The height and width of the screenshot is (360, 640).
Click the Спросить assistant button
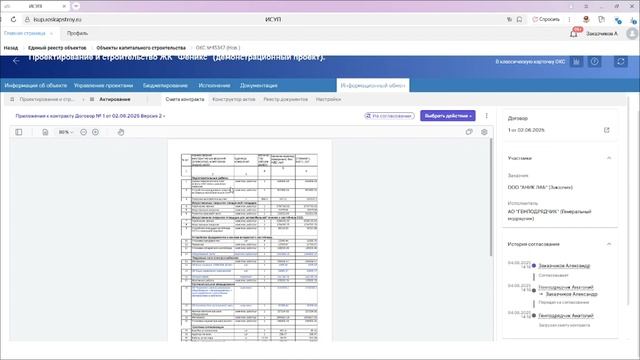[x=546, y=19]
